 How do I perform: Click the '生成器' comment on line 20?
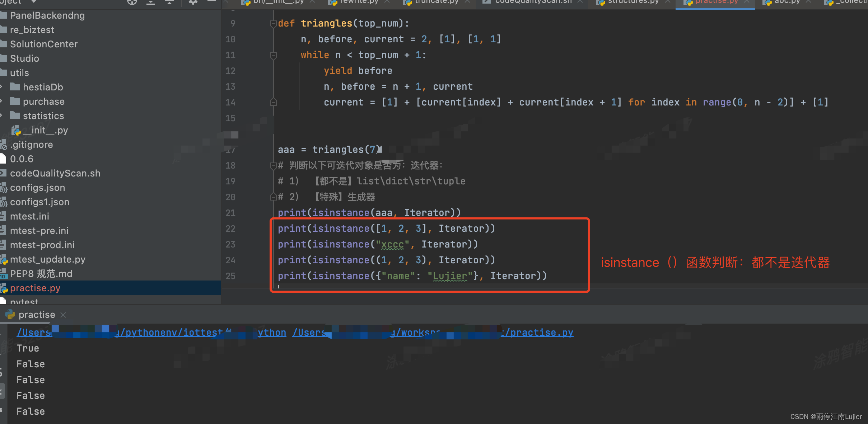tap(361, 197)
